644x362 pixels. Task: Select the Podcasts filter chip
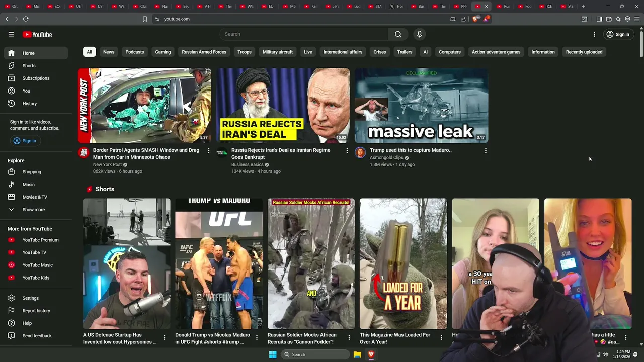[x=135, y=52]
